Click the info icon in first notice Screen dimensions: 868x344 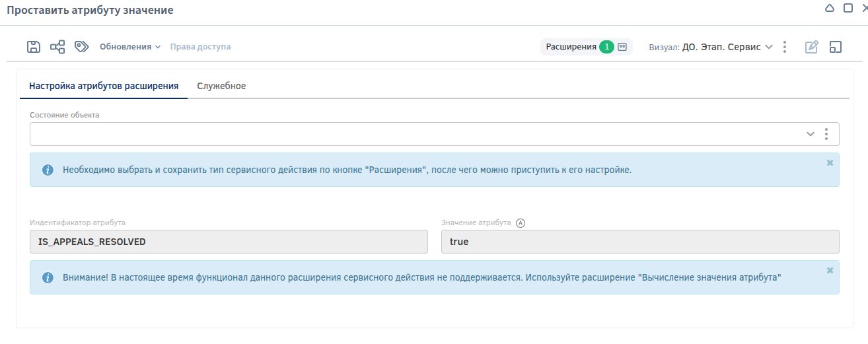point(48,170)
